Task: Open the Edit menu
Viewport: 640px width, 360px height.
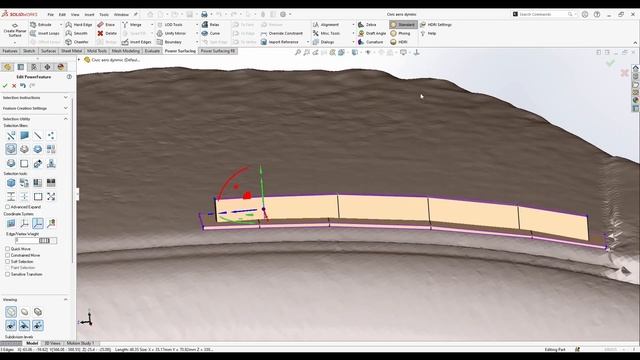Action: pos(62,14)
